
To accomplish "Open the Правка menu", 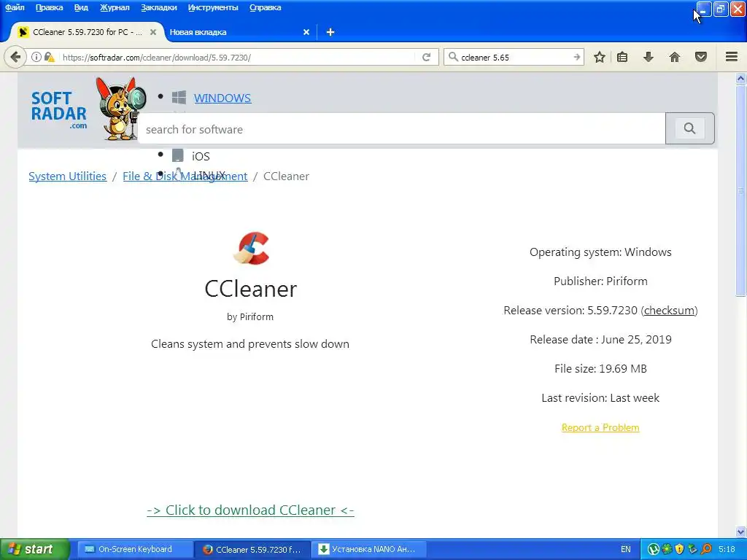I will pos(49,7).
